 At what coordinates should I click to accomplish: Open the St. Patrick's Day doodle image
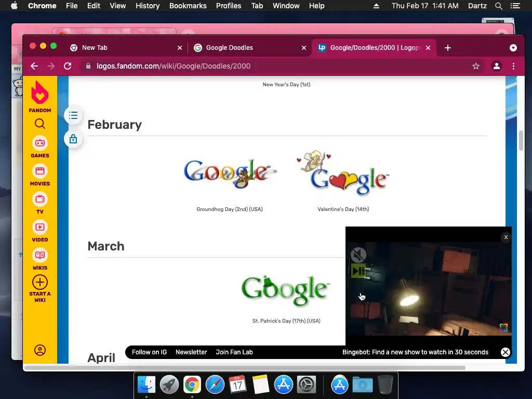point(285,290)
